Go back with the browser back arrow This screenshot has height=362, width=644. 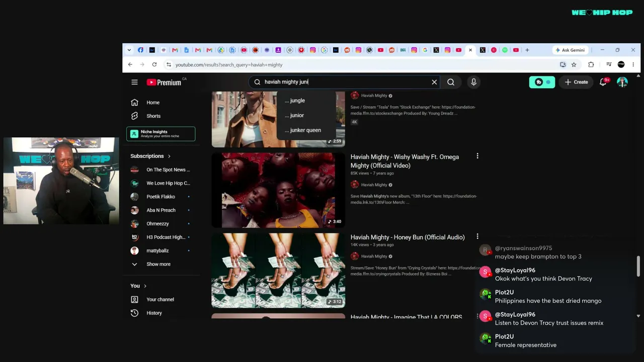coord(130,64)
